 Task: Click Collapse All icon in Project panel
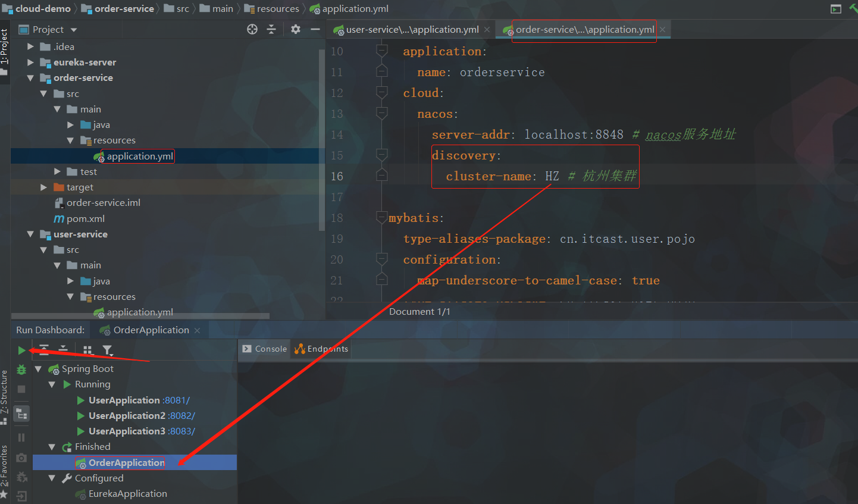(x=271, y=29)
